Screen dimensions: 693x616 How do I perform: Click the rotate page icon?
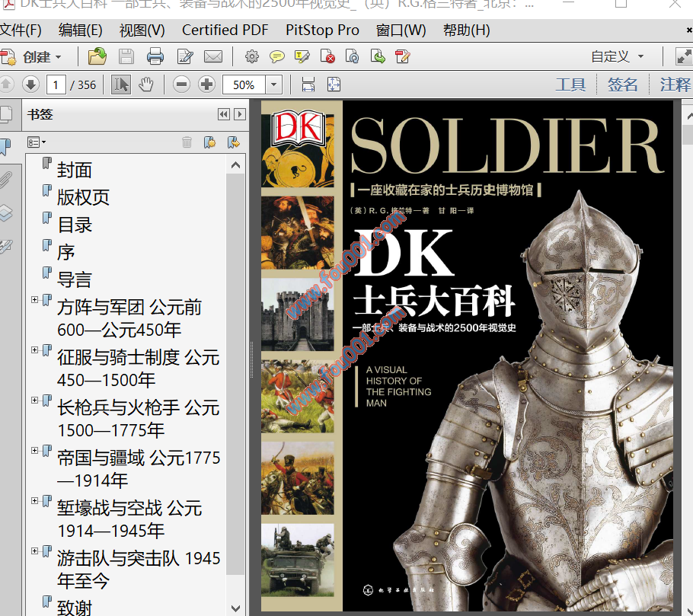tap(353, 56)
